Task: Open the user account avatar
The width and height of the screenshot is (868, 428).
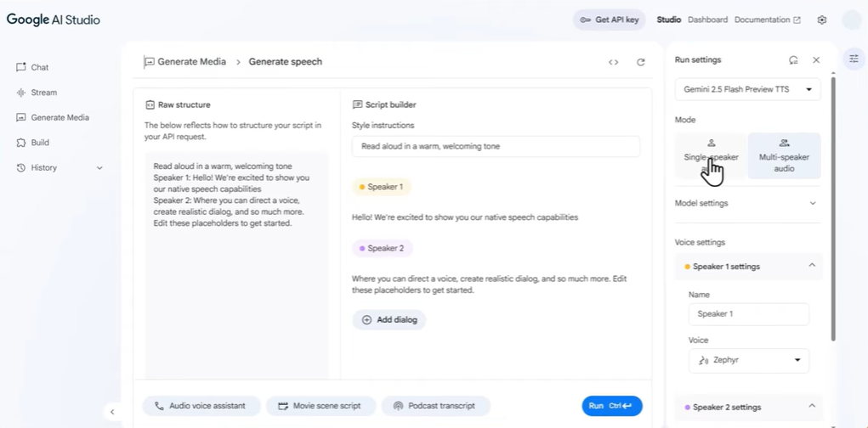Action: [x=851, y=20]
